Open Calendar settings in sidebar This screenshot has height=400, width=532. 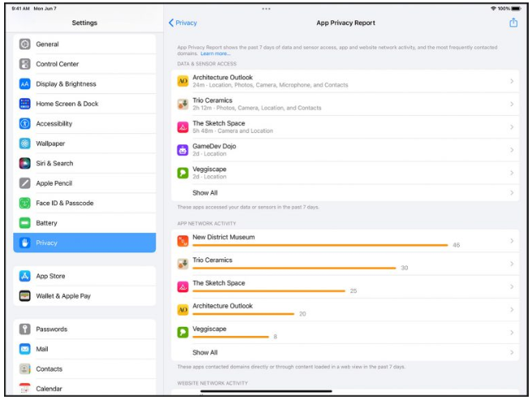[84, 389]
